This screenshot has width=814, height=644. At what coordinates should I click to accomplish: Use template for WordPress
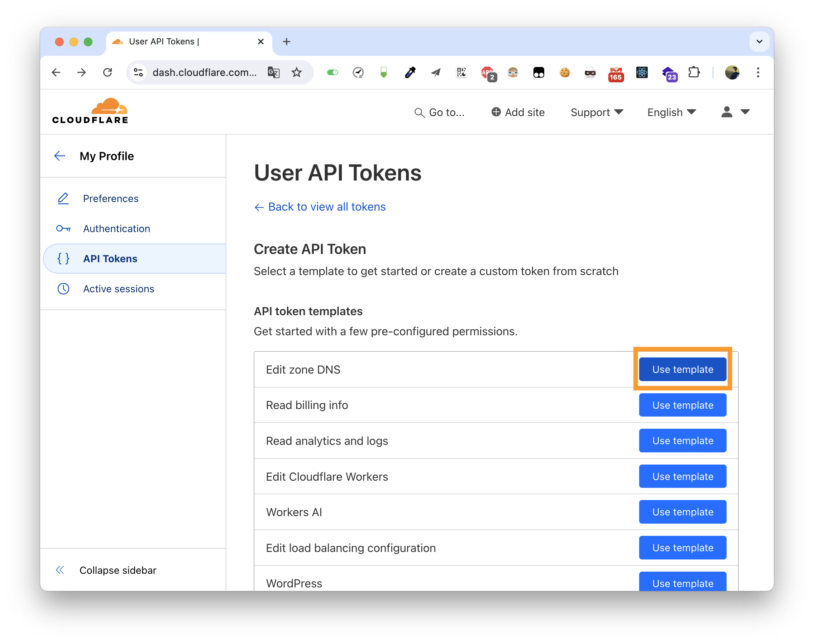click(x=683, y=582)
